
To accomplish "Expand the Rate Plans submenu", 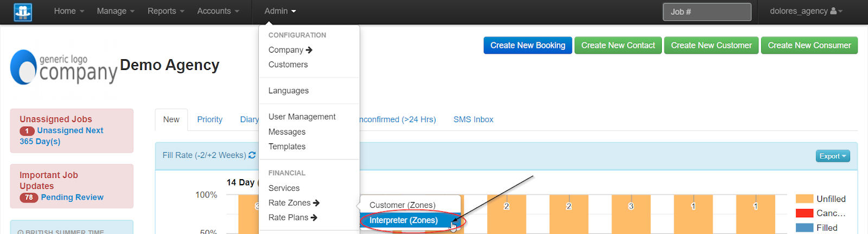I will (x=292, y=218).
